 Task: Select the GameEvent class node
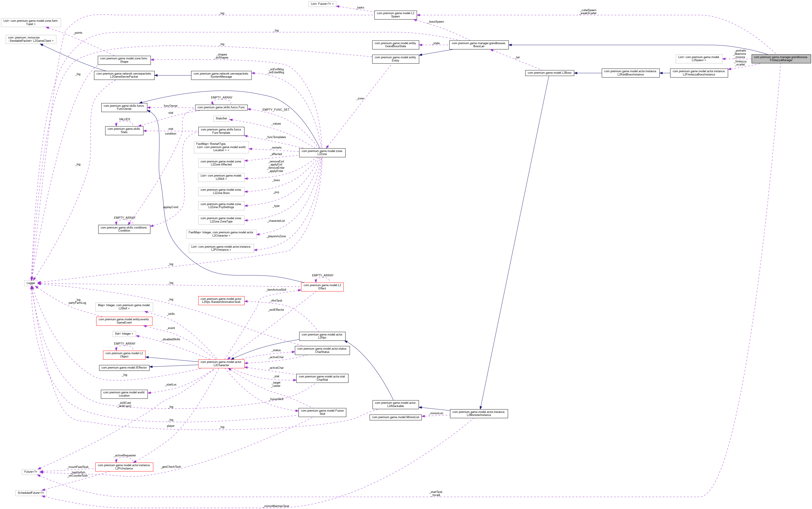(124, 321)
